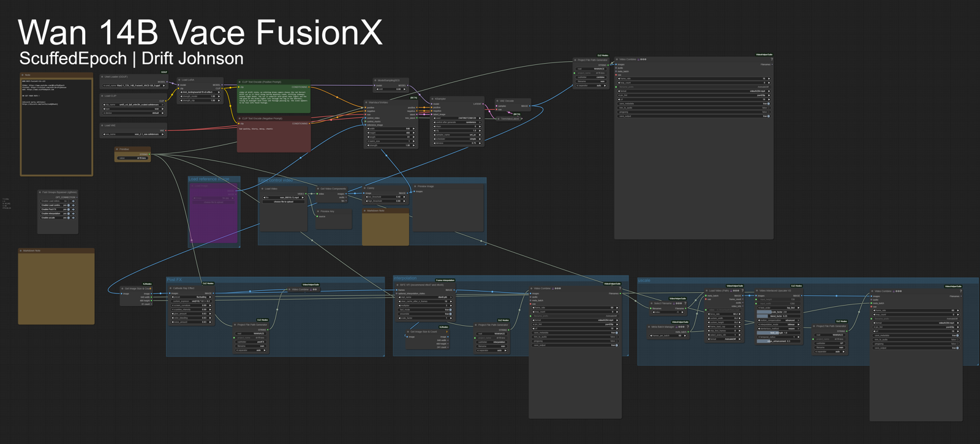Open clip_name dropdown in Load CLIP

tap(134, 105)
